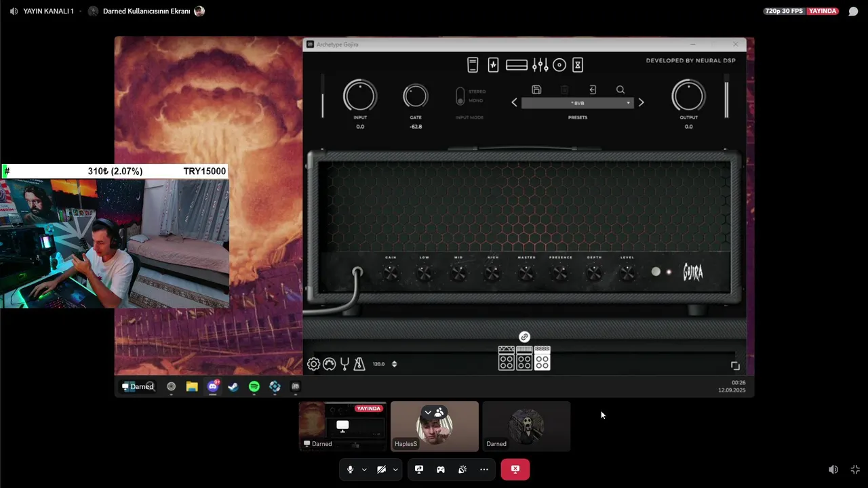Select the third highlighted amp type icon
Image resolution: width=868 pixels, height=488 pixels.
[542, 358]
